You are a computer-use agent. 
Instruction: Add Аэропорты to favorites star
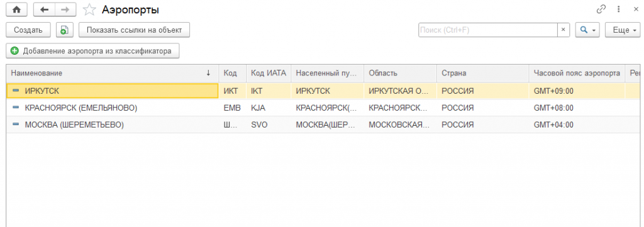point(88,9)
